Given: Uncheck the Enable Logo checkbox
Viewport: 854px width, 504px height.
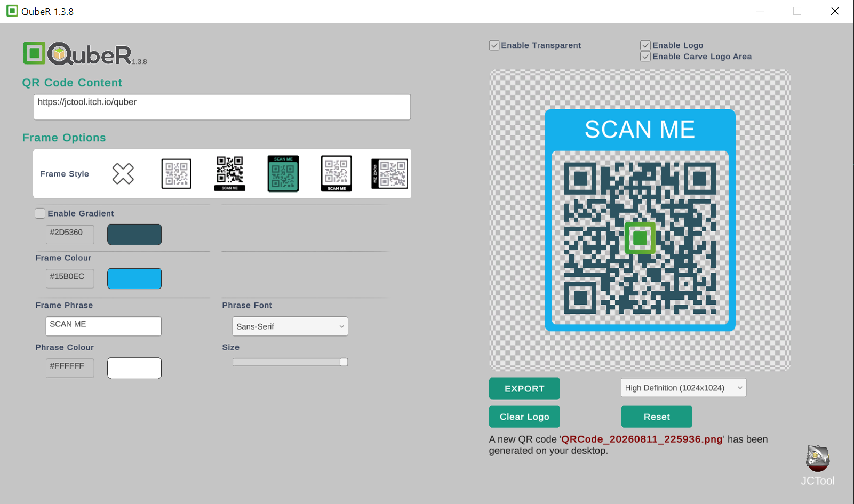Looking at the screenshot, I should pyautogui.click(x=645, y=45).
